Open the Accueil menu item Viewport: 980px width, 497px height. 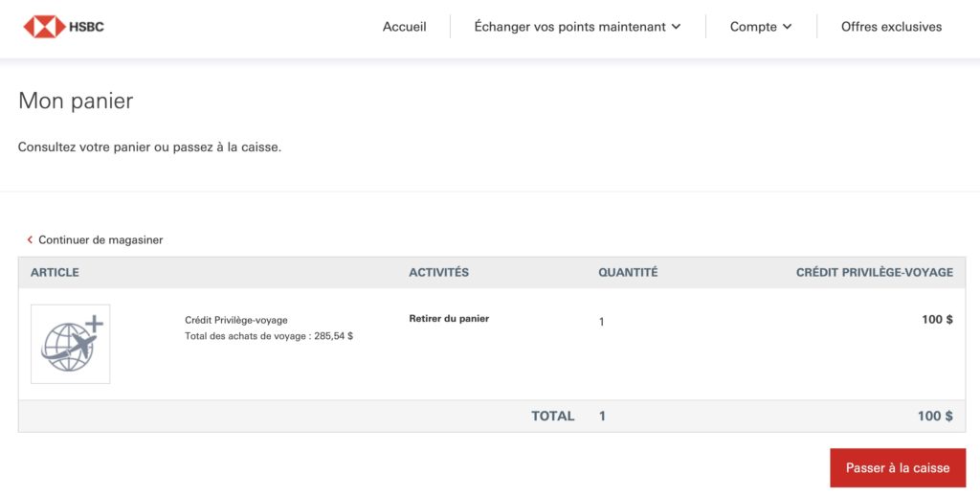(x=405, y=27)
